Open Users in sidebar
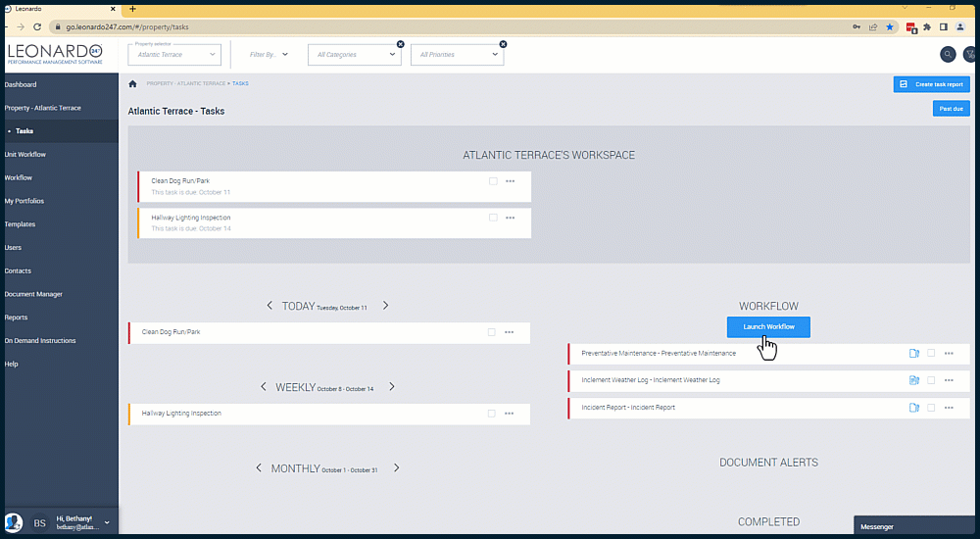This screenshot has width=980, height=539. click(13, 248)
